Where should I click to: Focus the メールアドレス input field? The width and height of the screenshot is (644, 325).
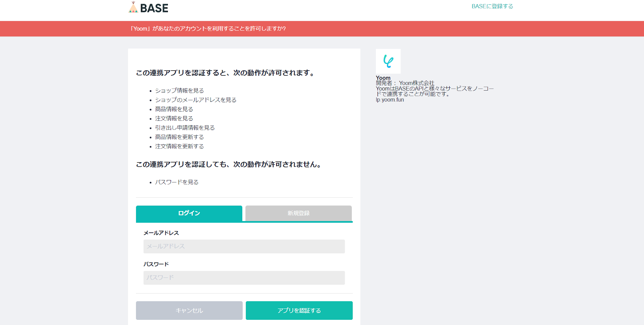244,246
